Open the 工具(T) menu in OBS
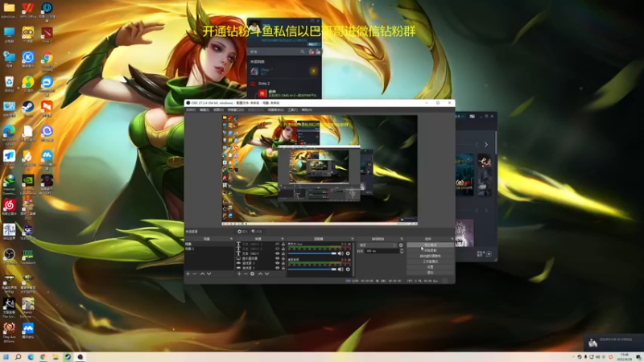The height and width of the screenshot is (362, 644). pyautogui.click(x=292, y=110)
